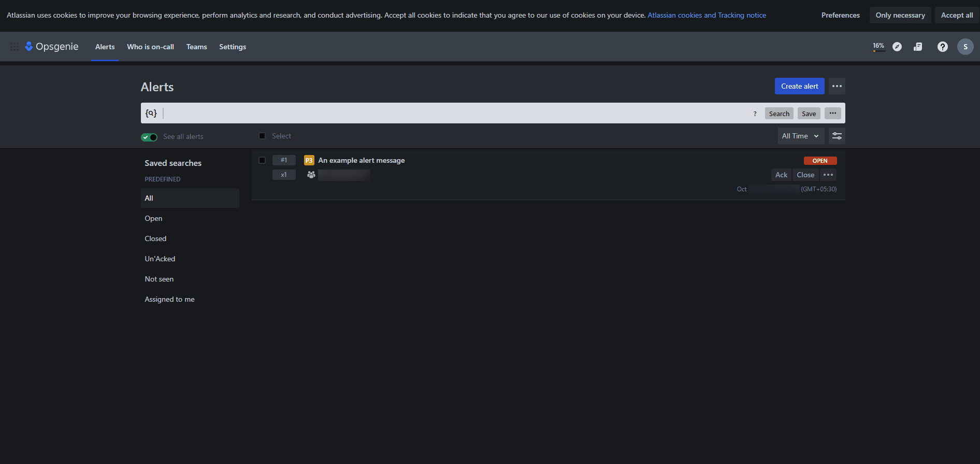The width and height of the screenshot is (980, 464).
Task: Toggle the See all alerts switch
Action: click(149, 137)
